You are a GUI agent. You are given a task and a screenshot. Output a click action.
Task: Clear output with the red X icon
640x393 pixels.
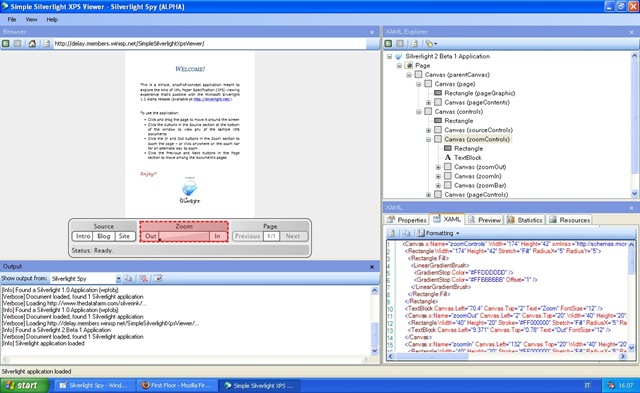coord(144,278)
